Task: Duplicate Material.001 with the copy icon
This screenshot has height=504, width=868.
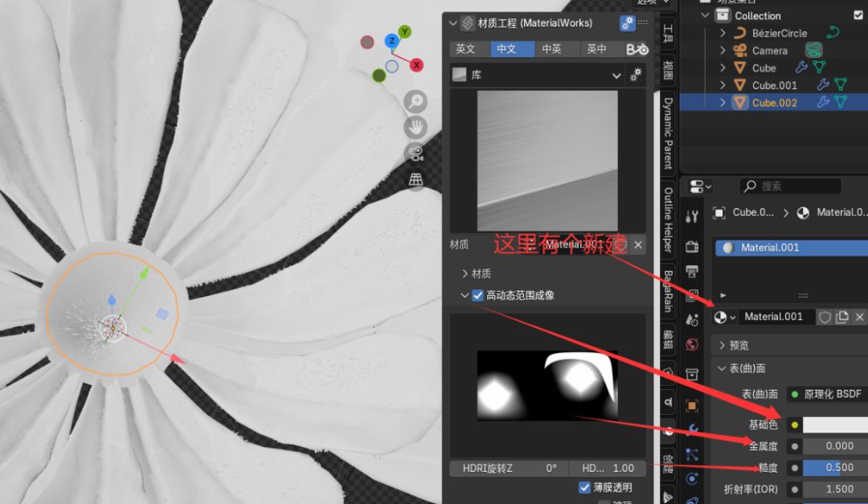Action: point(842,317)
